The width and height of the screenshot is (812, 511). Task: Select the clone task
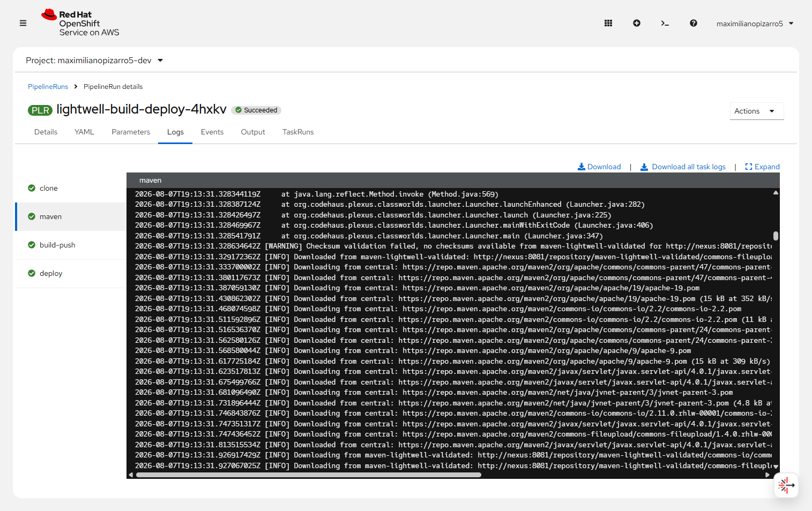(x=71, y=188)
